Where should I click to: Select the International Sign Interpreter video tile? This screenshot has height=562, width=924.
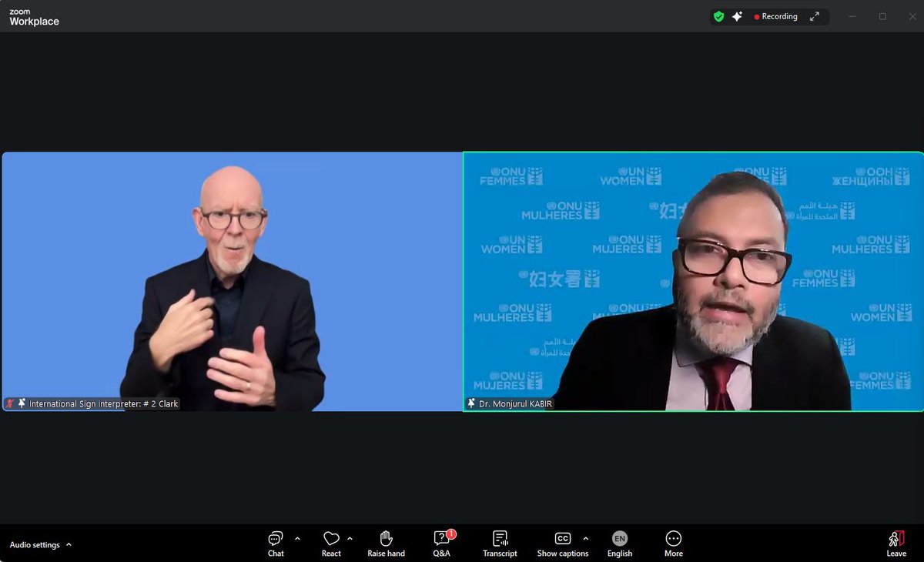[x=232, y=281]
